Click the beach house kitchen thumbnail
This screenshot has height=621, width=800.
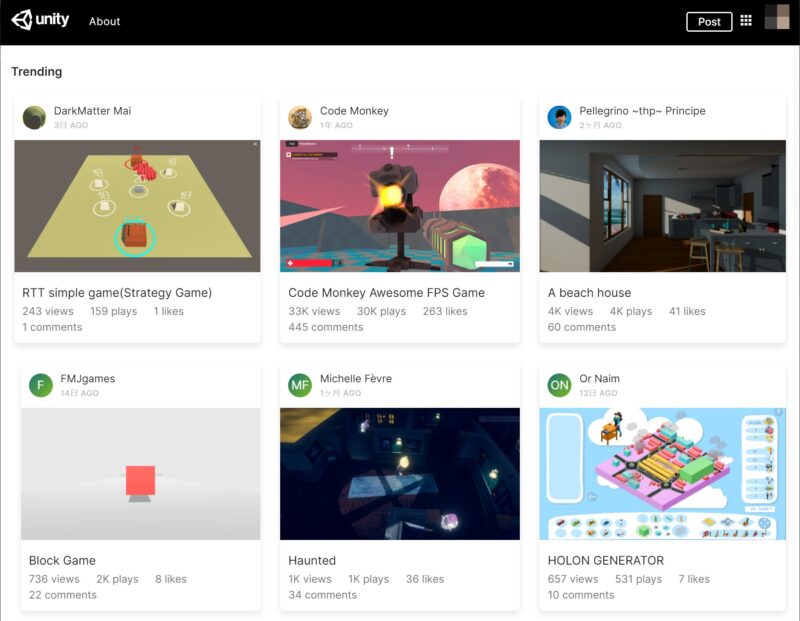click(x=660, y=205)
